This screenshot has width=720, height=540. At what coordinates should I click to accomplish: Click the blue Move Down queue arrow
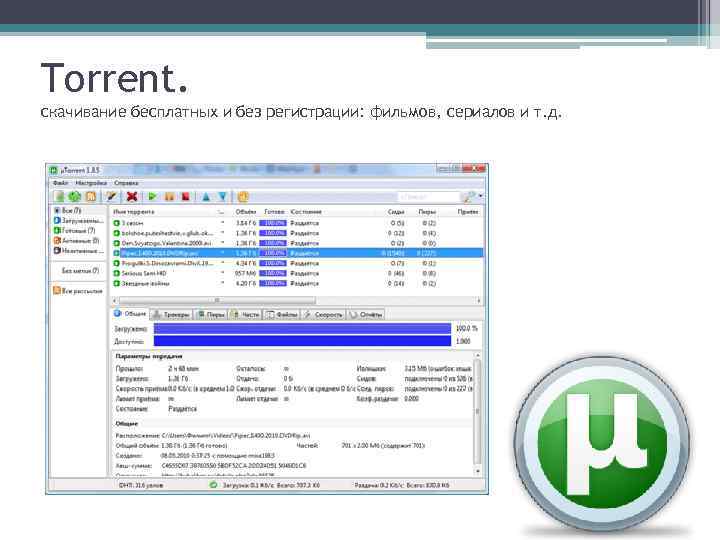223,197
